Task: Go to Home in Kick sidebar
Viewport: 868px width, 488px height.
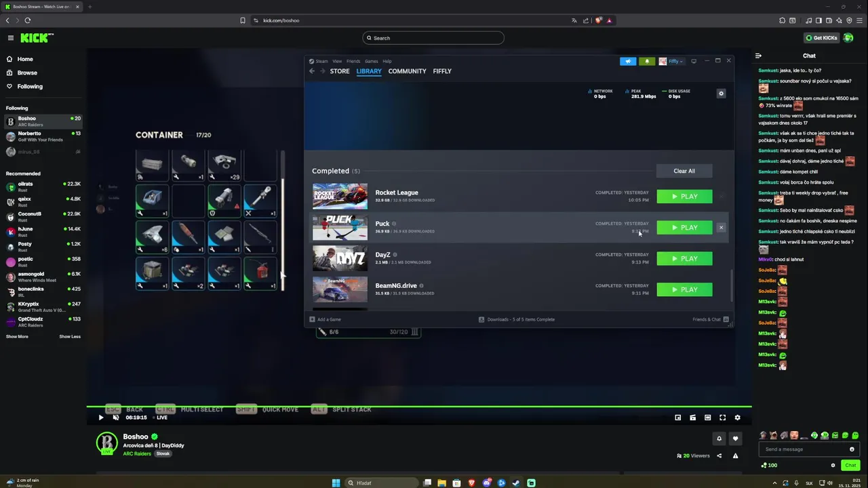Action: pyautogui.click(x=25, y=59)
